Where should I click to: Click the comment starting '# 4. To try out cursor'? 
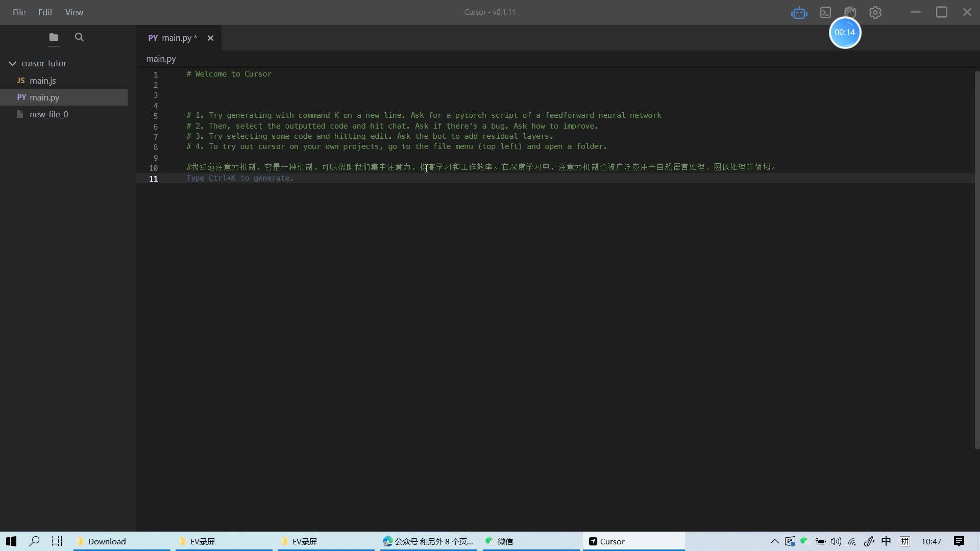point(397,146)
